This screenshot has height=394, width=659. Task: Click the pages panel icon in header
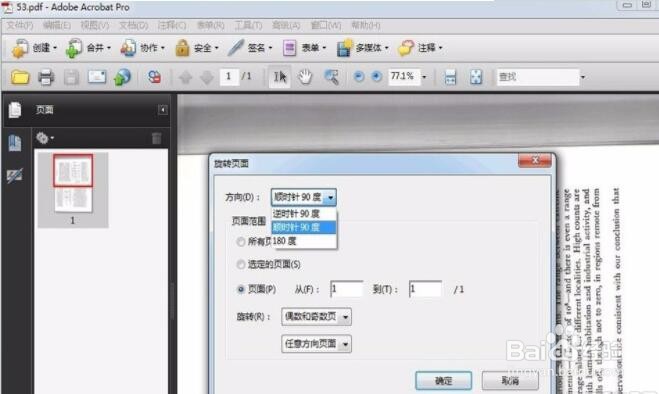click(x=15, y=110)
